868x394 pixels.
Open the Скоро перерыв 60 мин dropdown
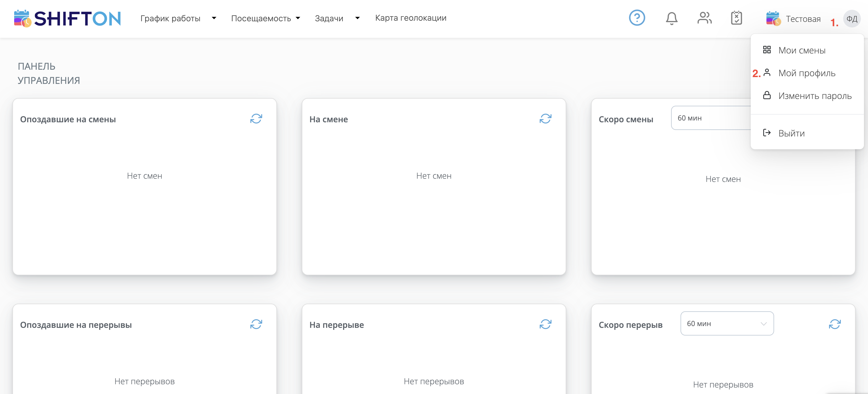pyautogui.click(x=727, y=324)
